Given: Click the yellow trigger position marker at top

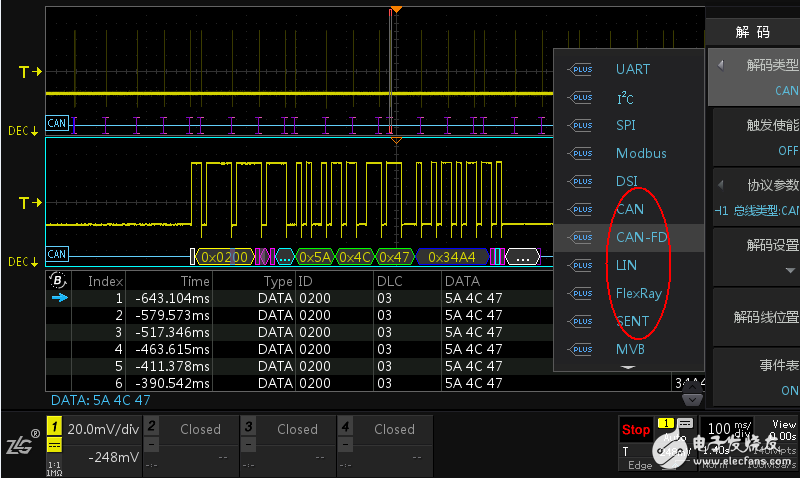Looking at the screenshot, I should (396, 9).
